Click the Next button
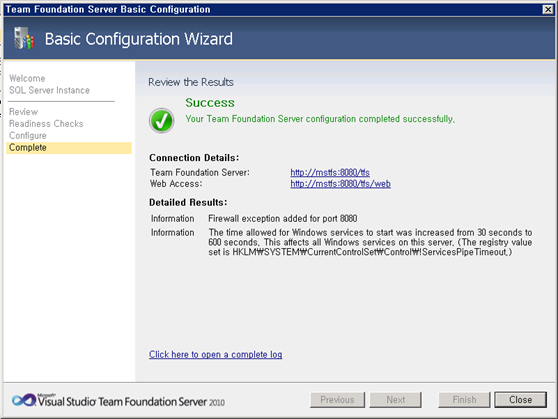The height and width of the screenshot is (419, 558). tap(395, 400)
